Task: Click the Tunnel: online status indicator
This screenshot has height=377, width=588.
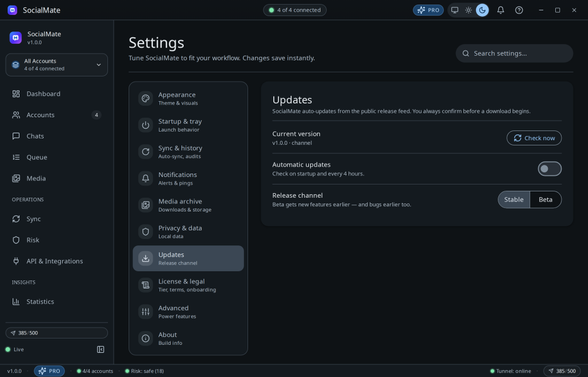Action: click(x=510, y=371)
